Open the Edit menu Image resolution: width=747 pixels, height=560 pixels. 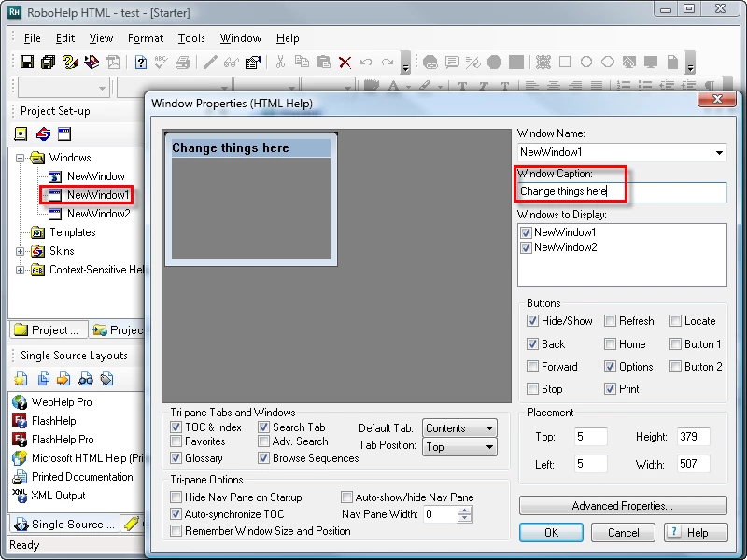pos(65,38)
